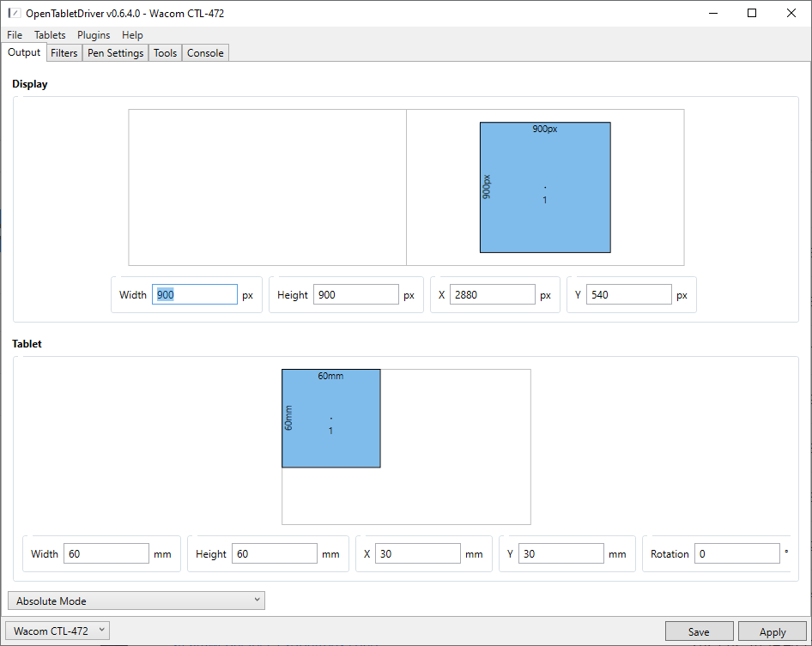Viewport: 812px width, 646px height.
Task: Open the Plugins menu
Action: tap(94, 35)
